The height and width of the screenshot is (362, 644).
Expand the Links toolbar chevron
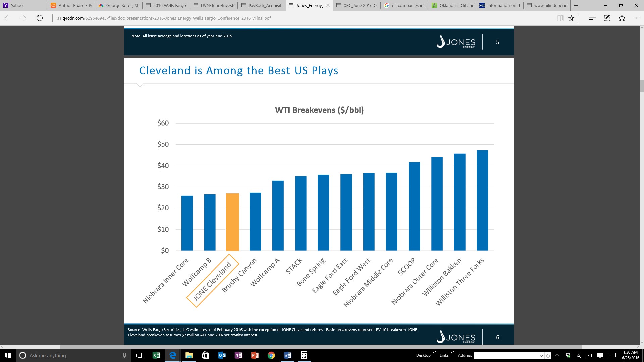coord(452,352)
